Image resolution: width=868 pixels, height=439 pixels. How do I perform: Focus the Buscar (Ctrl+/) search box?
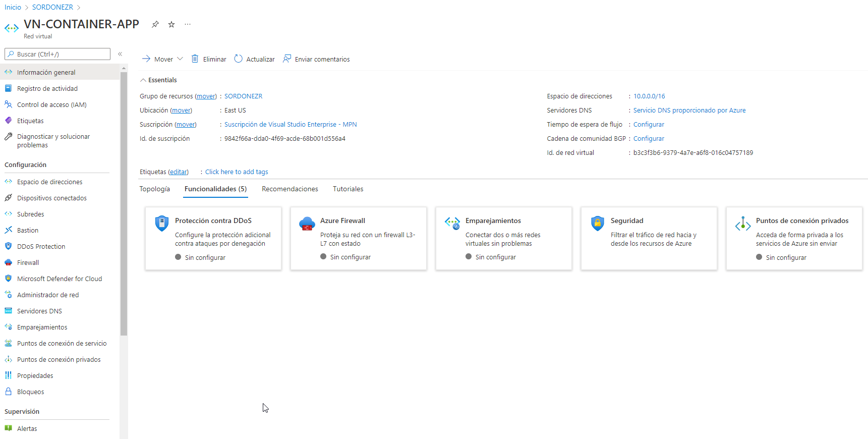[57, 54]
